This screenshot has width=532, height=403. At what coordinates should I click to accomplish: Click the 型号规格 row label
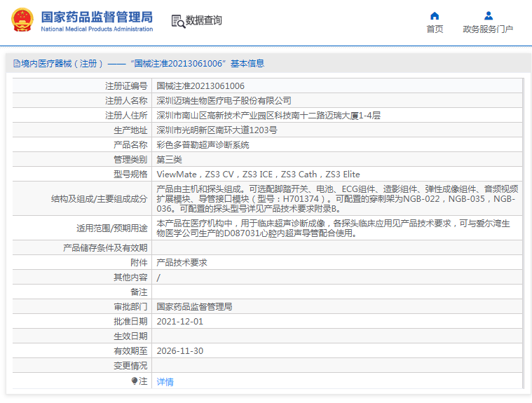click(130, 175)
